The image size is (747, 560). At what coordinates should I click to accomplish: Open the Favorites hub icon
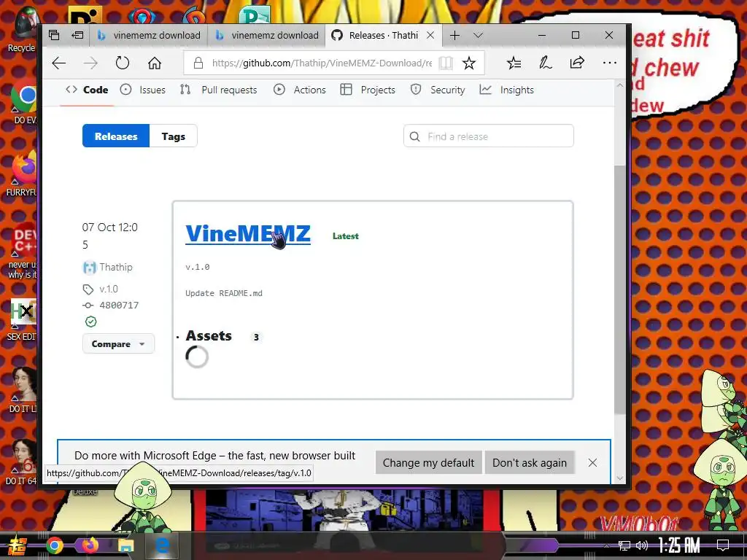tap(514, 63)
